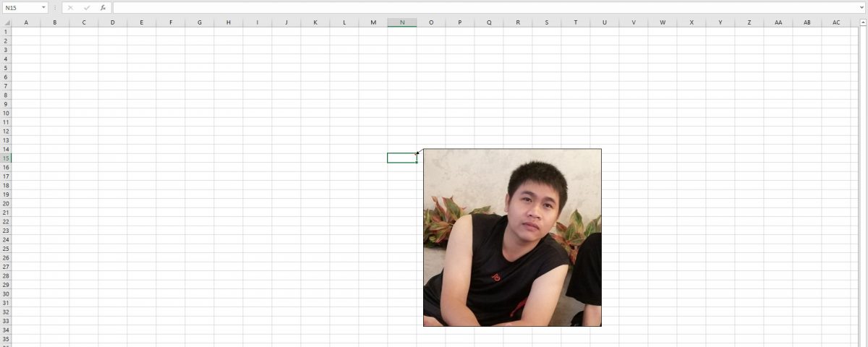The image size is (868, 347).
Task: Click the formula bar resize dots handle
Action: (55, 8)
